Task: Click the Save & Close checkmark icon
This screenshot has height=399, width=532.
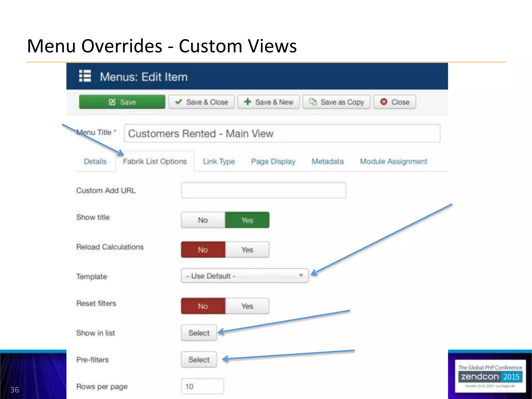Action: point(178,102)
